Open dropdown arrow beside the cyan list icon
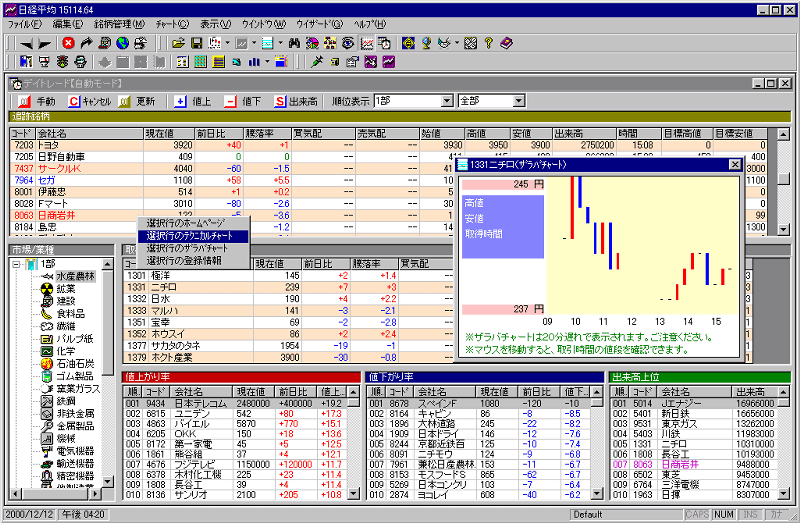The height and width of the screenshot is (523, 800). point(281,43)
